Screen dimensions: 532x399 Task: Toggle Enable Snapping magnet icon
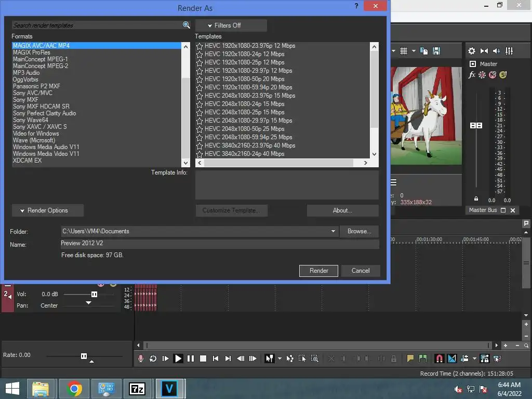pyautogui.click(x=440, y=358)
